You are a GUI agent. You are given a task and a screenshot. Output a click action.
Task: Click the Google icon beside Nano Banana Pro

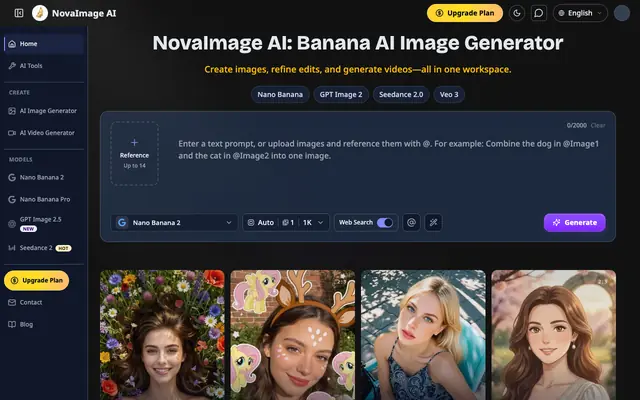[12, 200]
